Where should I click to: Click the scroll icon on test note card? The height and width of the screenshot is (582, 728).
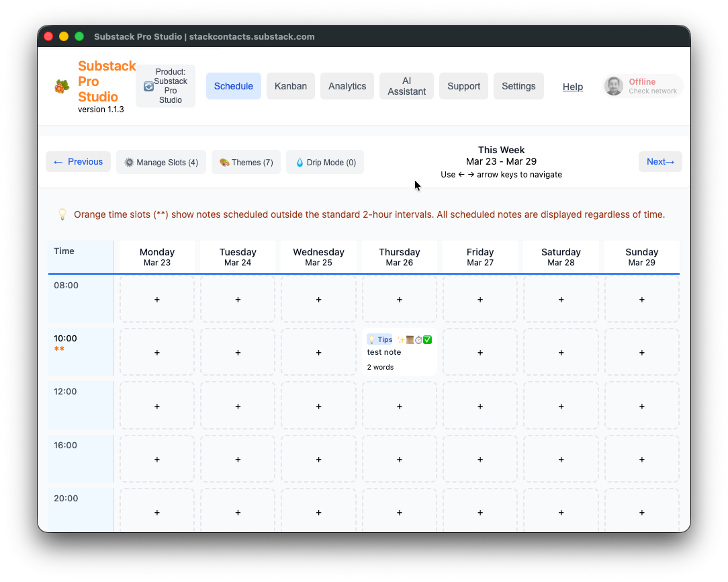coord(410,339)
